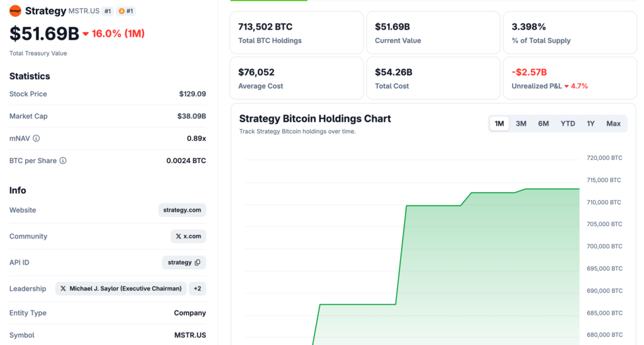Click the BTC per Share info icon

click(63, 161)
